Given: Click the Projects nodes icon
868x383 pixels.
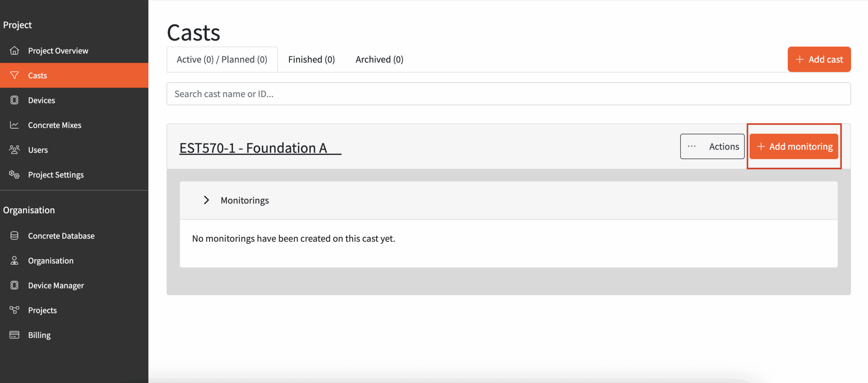Looking at the screenshot, I should (x=14, y=310).
